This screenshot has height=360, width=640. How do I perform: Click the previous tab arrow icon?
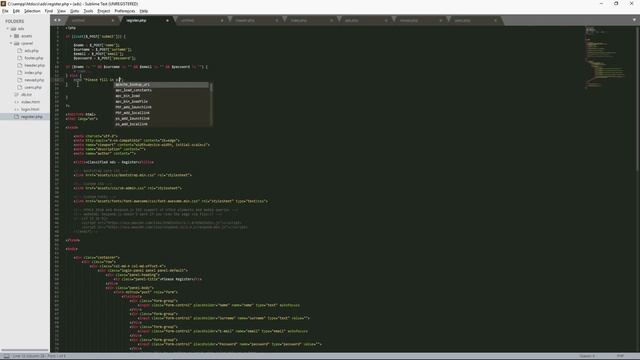point(56,20)
